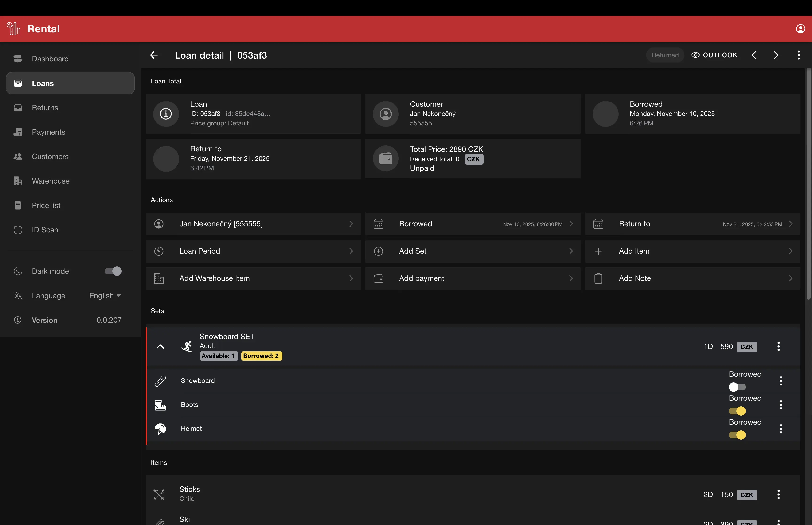Expand the Add Warehouse Item chevron

pos(351,278)
